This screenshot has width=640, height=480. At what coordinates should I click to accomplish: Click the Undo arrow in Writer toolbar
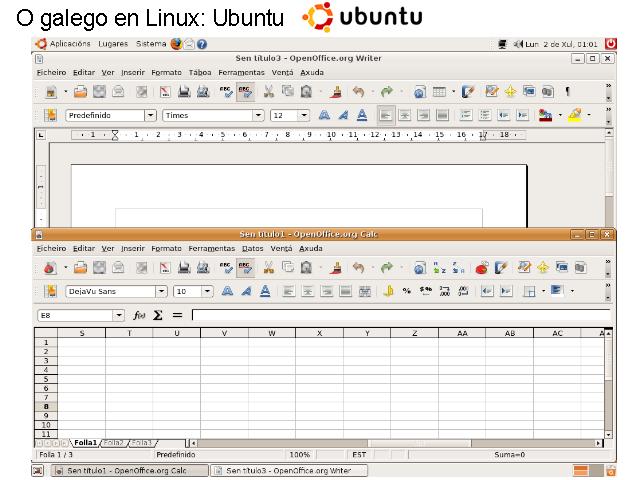tap(358, 91)
